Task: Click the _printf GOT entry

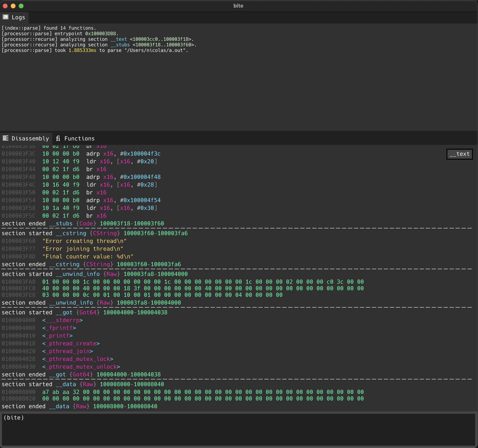Action: (58, 336)
